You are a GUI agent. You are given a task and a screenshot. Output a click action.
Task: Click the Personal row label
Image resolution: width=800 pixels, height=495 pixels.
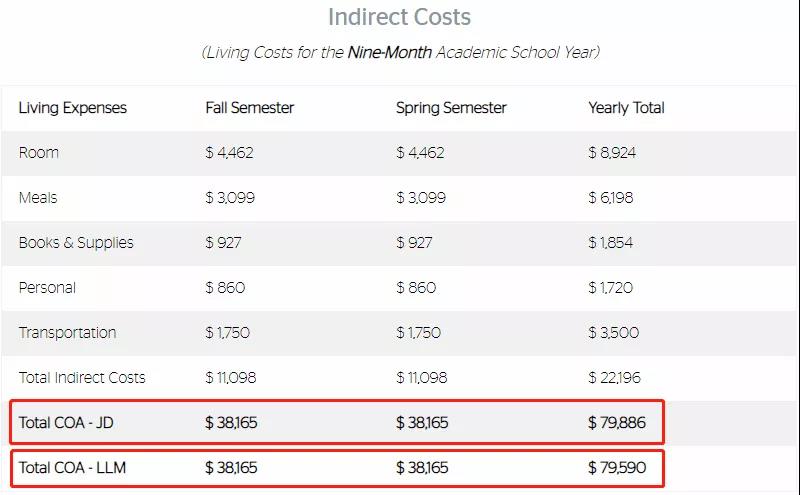[x=47, y=288]
